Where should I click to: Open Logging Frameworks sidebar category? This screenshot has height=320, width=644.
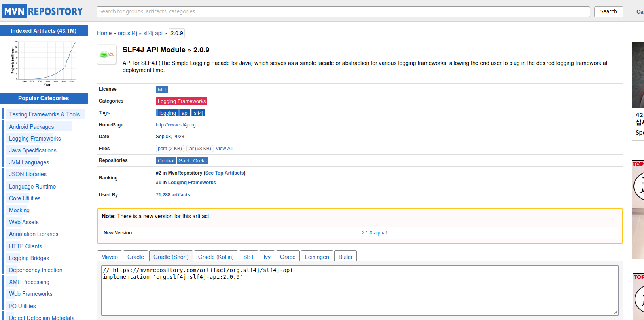click(35, 139)
